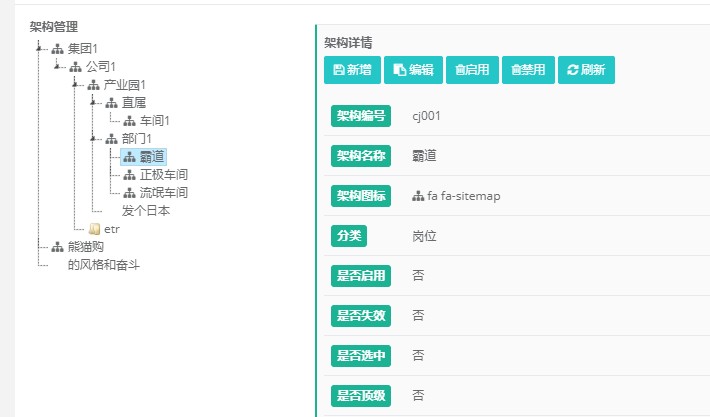
Task: Click the 否 value in 是否失效 row
Action: pyautogui.click(x=418, y=316)
